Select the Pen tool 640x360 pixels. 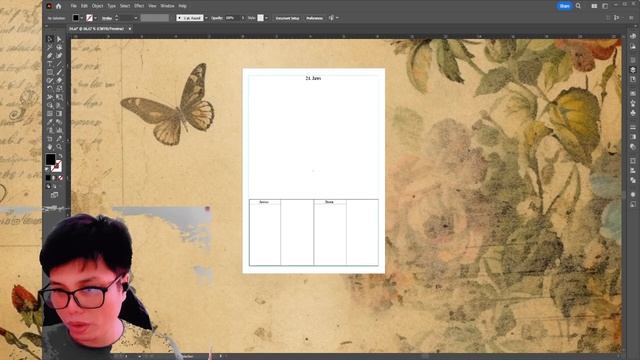50,56
